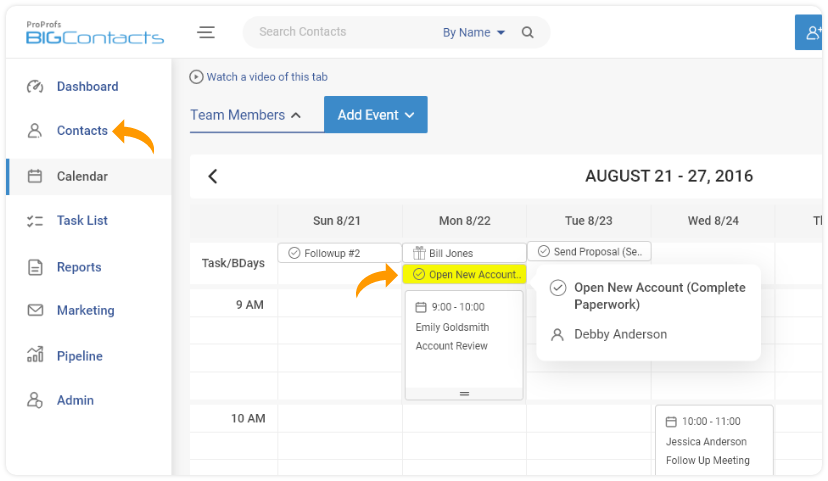
Task: Click Watch a video of this tab link
Action: click(267, 77)
